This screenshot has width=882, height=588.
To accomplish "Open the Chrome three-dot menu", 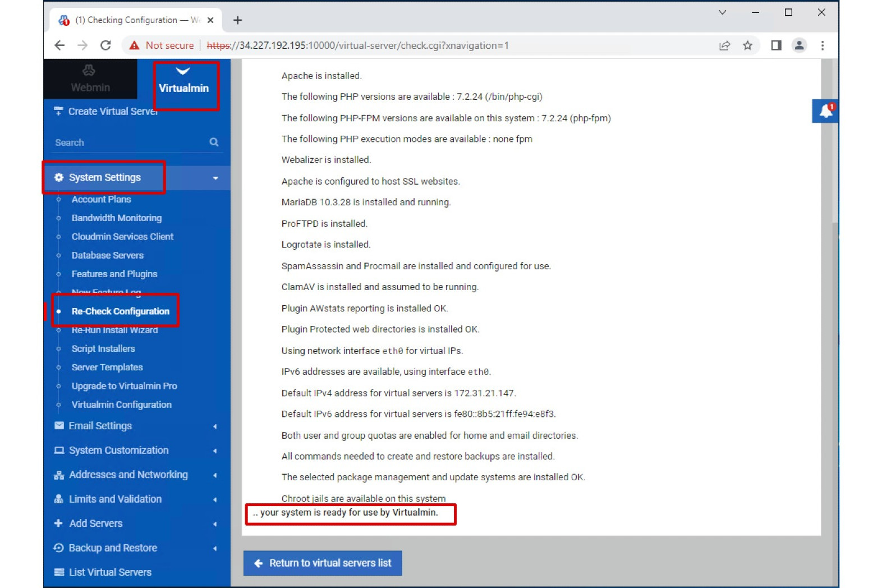I will click(x=823, y=45).
